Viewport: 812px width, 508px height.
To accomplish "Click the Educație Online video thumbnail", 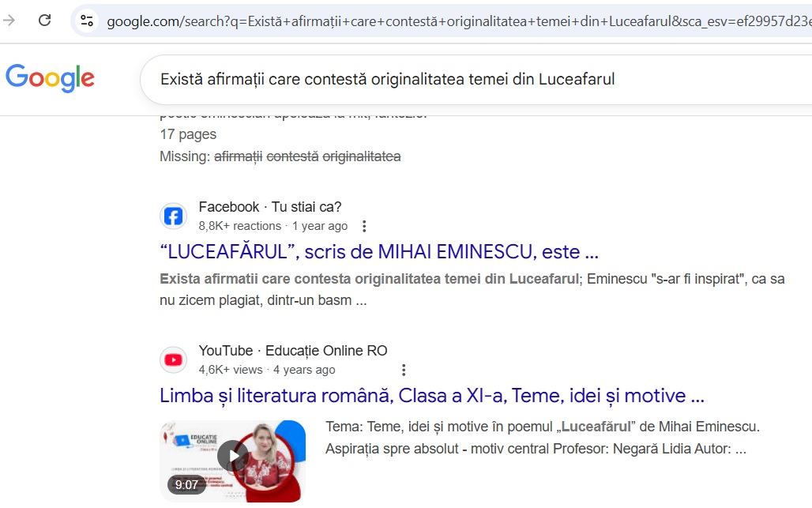I will pos(232,461).
